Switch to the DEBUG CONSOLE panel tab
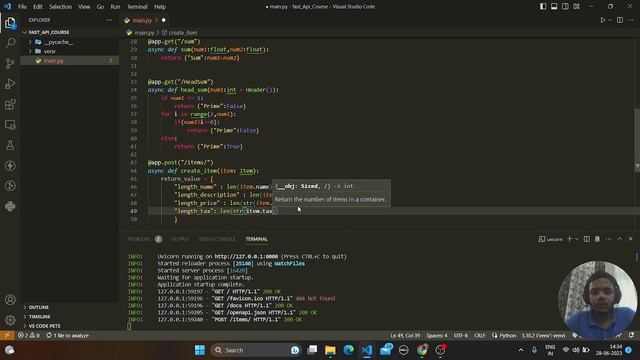The image size is (640, 360). [x=217, y=239]
